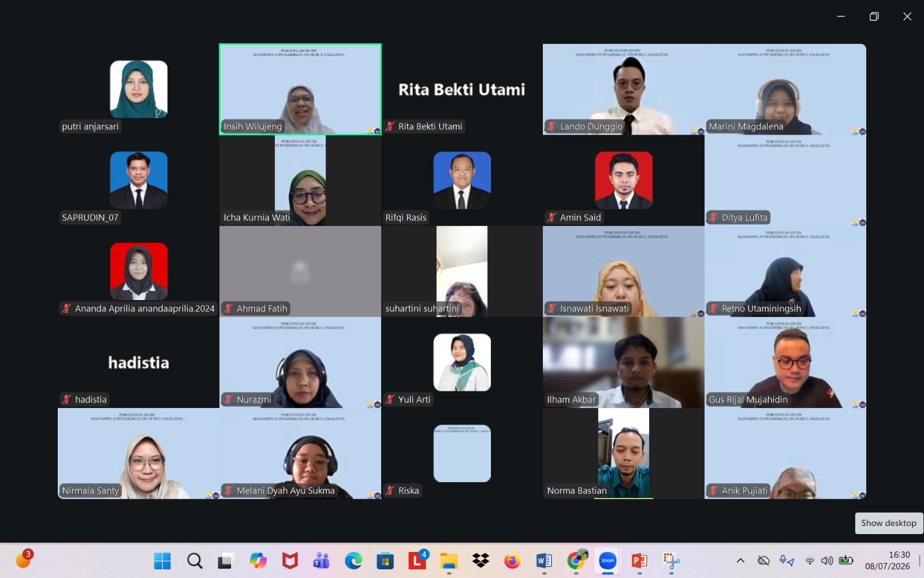Open Microsoft Teams taskbar icon
924x578 pixels.
(322, 561)
